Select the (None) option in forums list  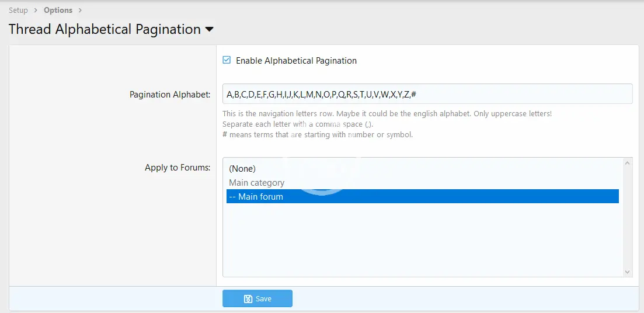242,169
